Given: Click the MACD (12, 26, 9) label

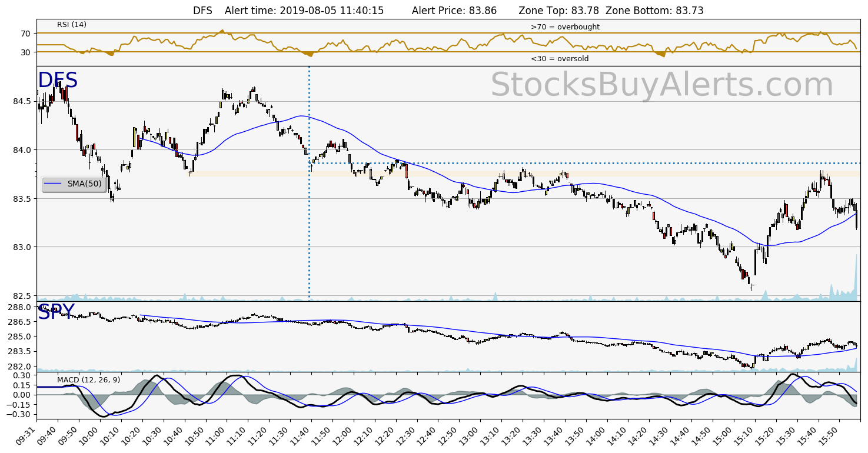Looking at the screenshot, I should click(88, 380).
